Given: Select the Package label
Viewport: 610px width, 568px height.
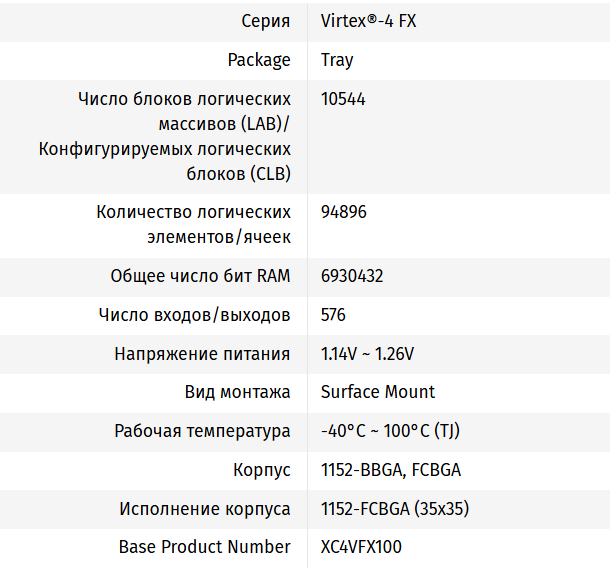Looking at the screenshot, I should (259, 60).
